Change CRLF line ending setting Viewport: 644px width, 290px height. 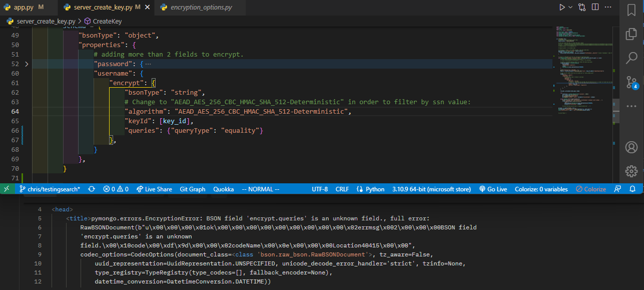click(342, 189)
